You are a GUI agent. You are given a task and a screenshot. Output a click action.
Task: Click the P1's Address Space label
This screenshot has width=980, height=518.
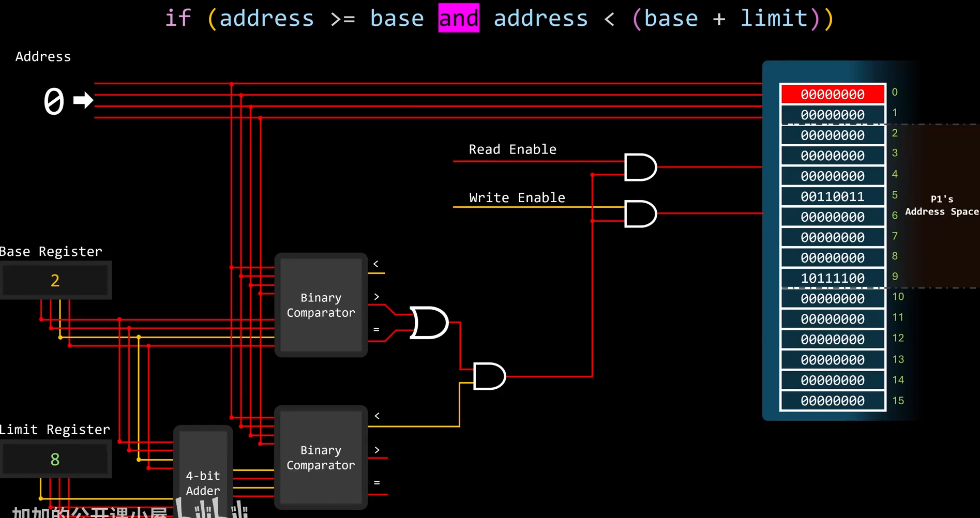coord(942,205)
